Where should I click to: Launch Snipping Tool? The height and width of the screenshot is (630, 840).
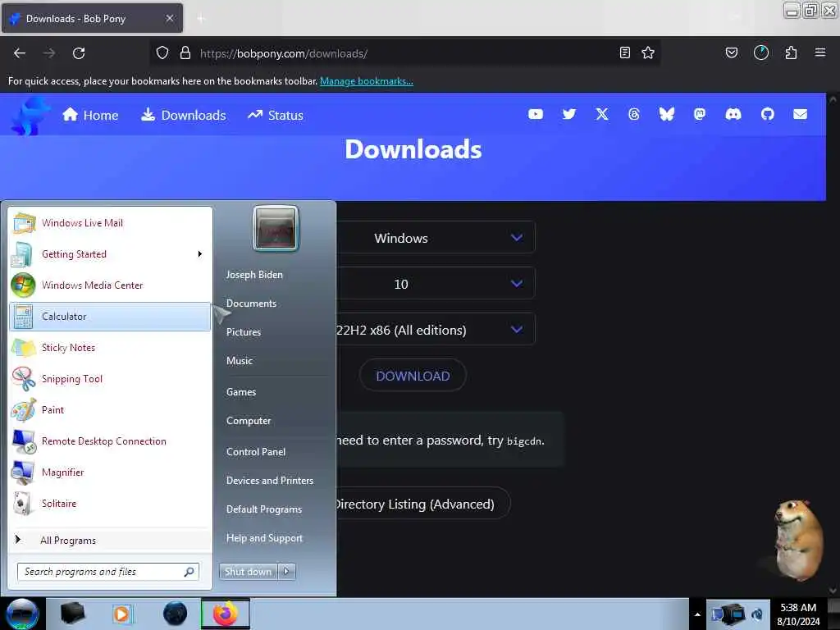[x=111, y=379]
